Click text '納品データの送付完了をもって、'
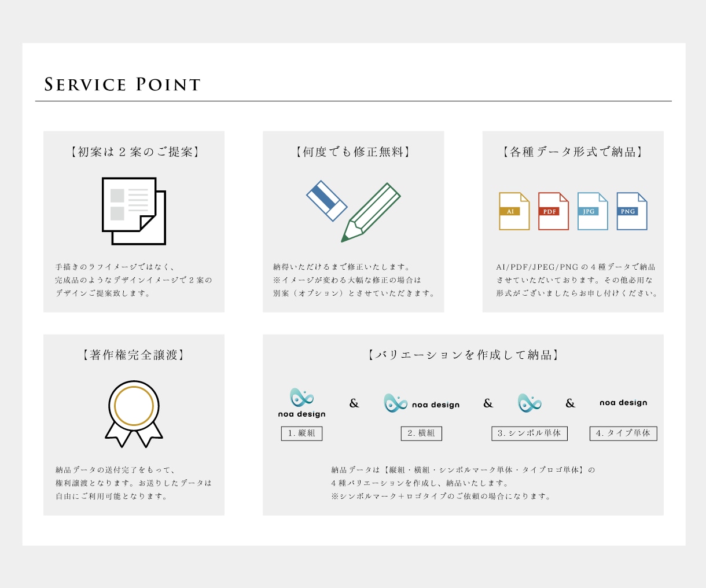 116,470
